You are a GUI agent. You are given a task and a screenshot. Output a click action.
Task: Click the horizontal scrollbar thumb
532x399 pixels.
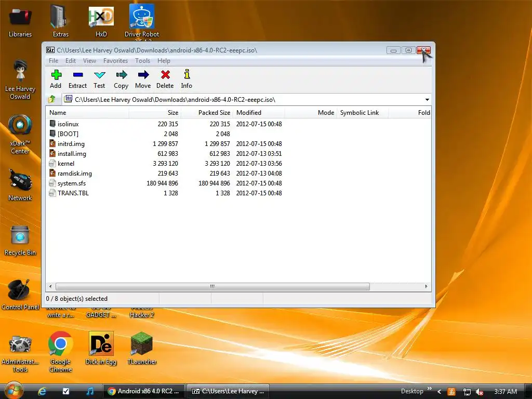(212, 286)
